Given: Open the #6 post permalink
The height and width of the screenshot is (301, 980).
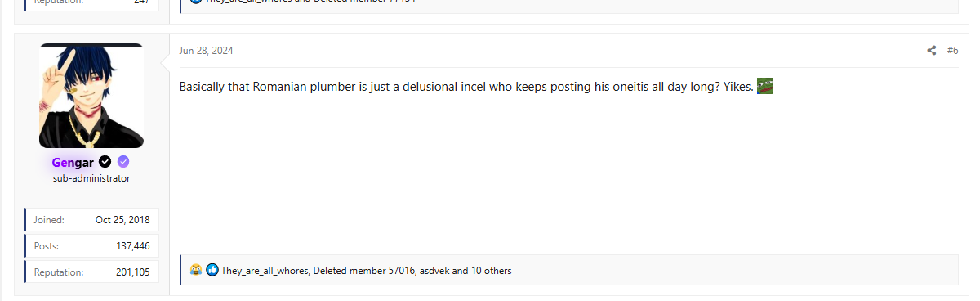Looking at the screenshot, I should [x=952, y=51].
